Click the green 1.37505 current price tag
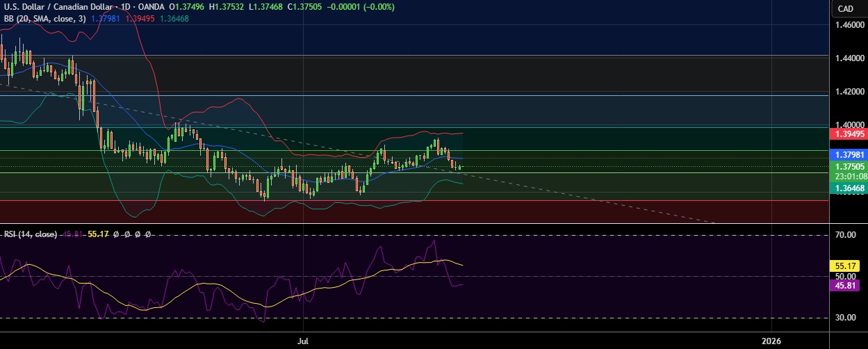 click(x=849, y=167)
